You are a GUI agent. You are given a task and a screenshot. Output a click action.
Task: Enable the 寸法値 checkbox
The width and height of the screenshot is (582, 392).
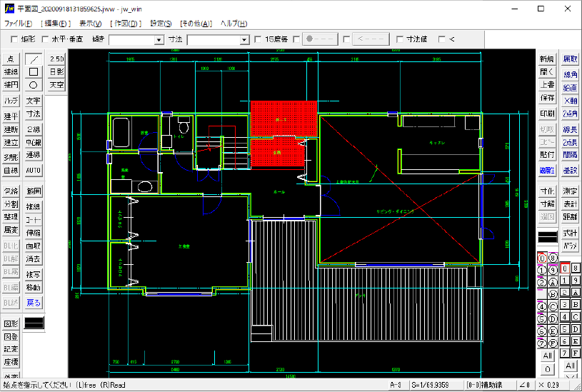tap(400, 39)
